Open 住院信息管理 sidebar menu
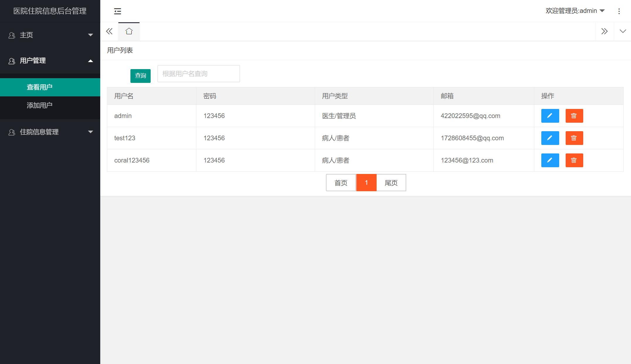The width and height of the screenshot is (631, 364). [50, 132]
